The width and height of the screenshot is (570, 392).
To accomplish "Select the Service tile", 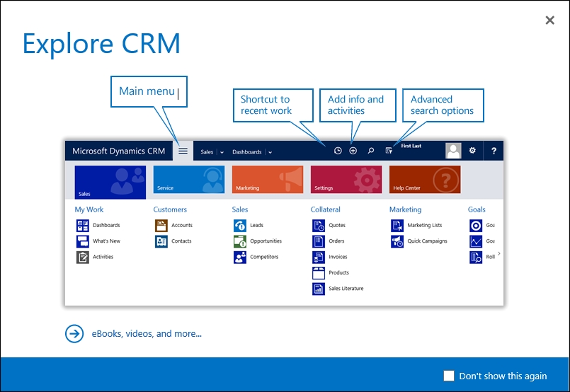I will 189,180.
